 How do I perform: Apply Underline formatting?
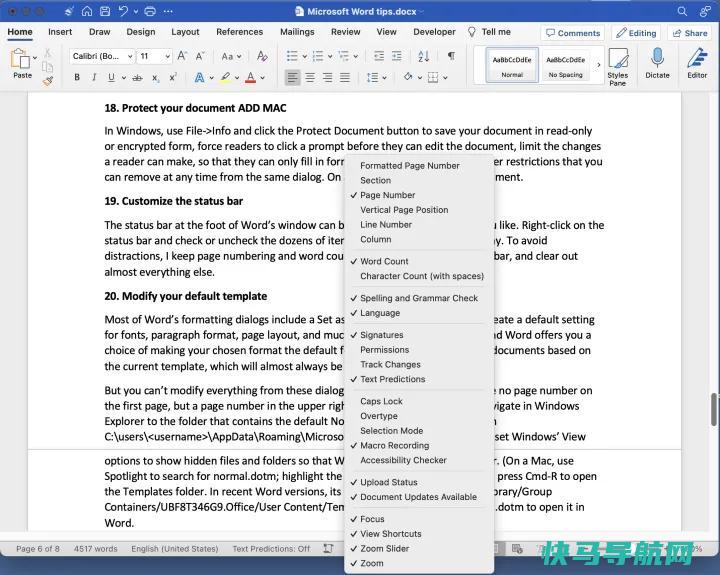tap(111, 78)
